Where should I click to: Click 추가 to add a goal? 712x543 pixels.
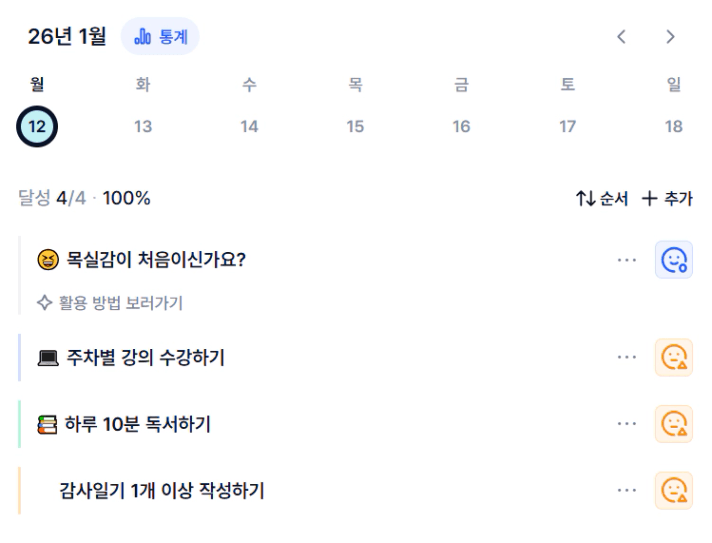pos(667,198)
